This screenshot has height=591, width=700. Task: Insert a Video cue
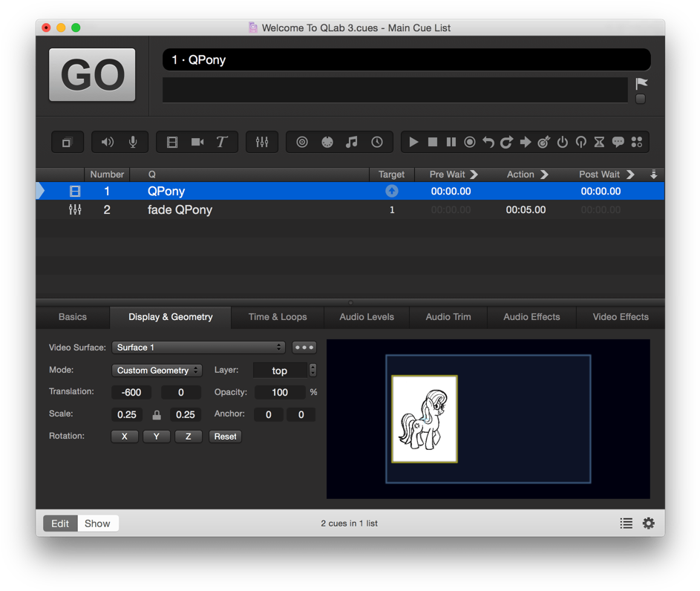172,142
